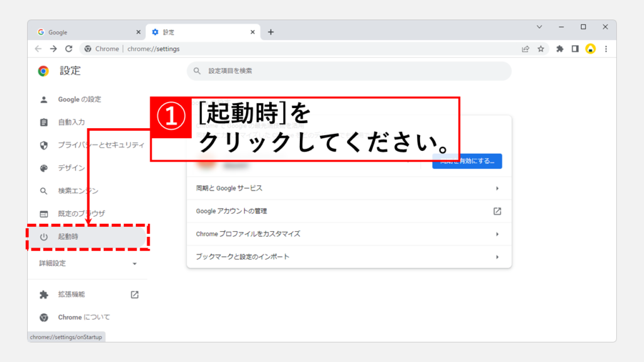Select 起動時 in settings sidebar
Image resolution: width=644 pixels, height=362 pixels.
tap(87, 236)
